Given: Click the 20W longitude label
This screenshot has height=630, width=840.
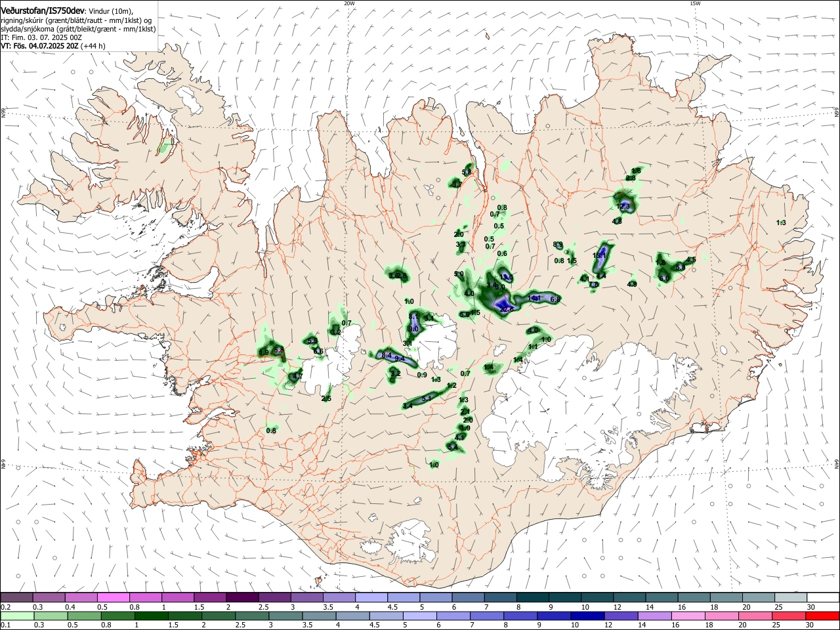Looking at the screenshot, I should tap(349, 3).
